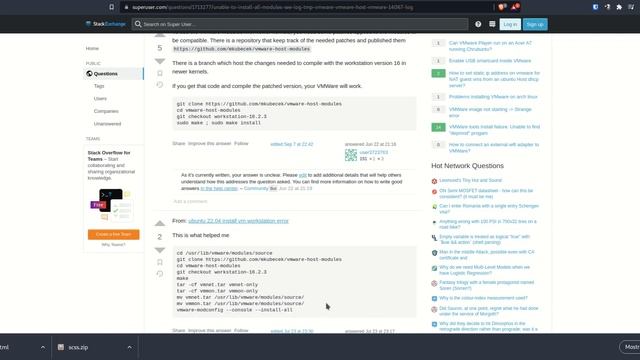Open the ubuntu 22.04 install vm workstation error link
The image size is (640, 360).
coord(238,221)
